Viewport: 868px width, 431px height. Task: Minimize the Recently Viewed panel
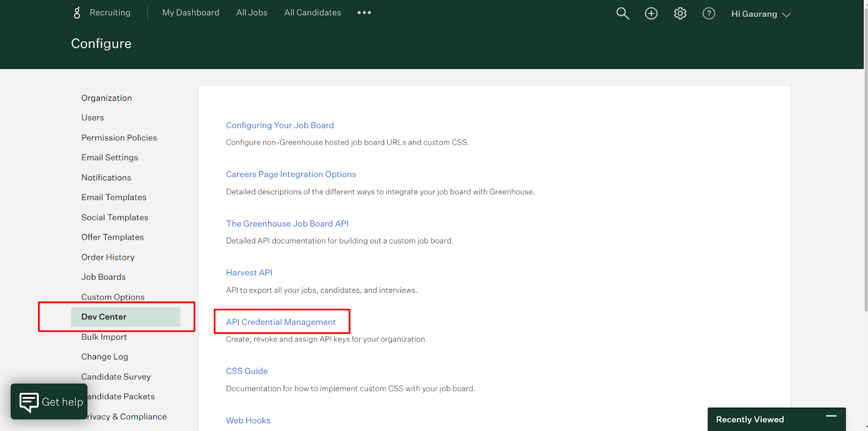click(831, 416)
